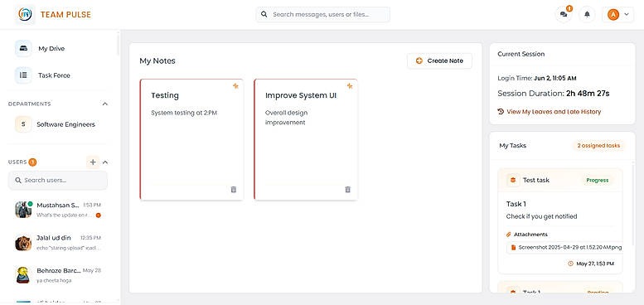
Task: Open the user avatar 'A' menu
Action: (617, 14)
